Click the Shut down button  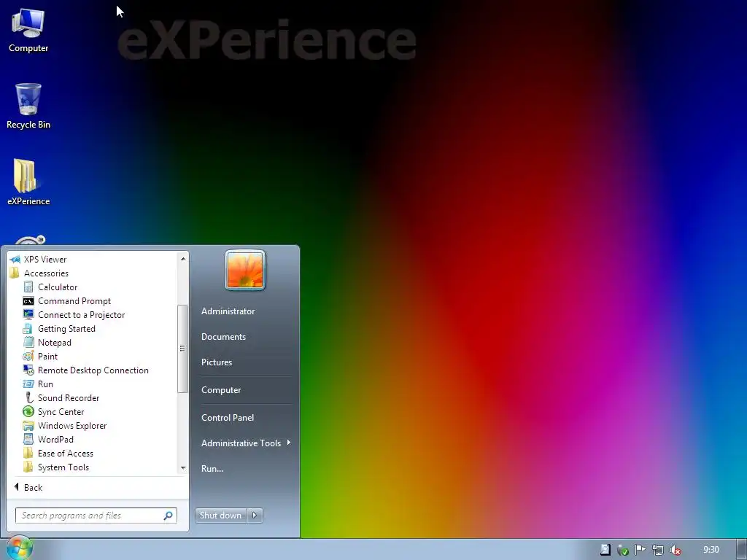click(220, 516)
